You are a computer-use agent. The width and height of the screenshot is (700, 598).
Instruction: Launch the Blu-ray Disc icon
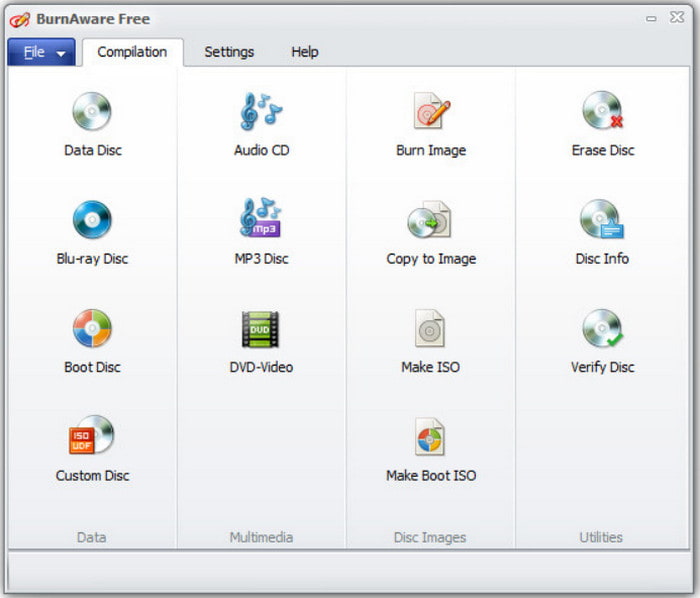coord(92,220)
